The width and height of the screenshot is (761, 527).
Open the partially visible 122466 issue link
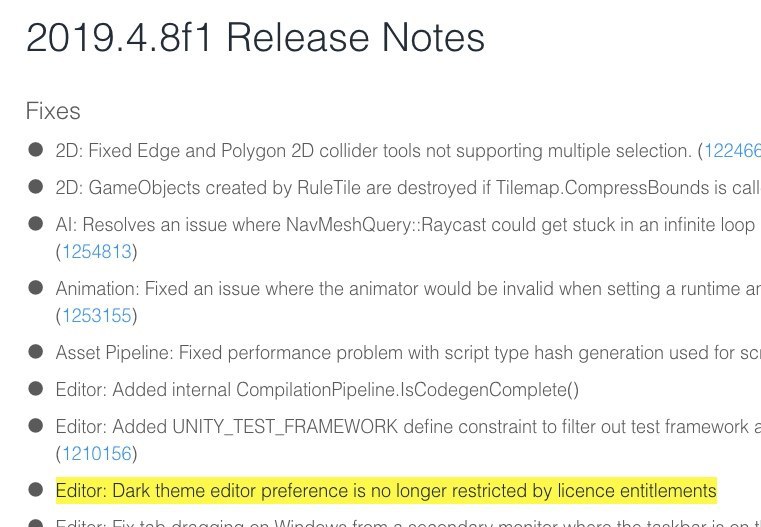coord(732,151)
